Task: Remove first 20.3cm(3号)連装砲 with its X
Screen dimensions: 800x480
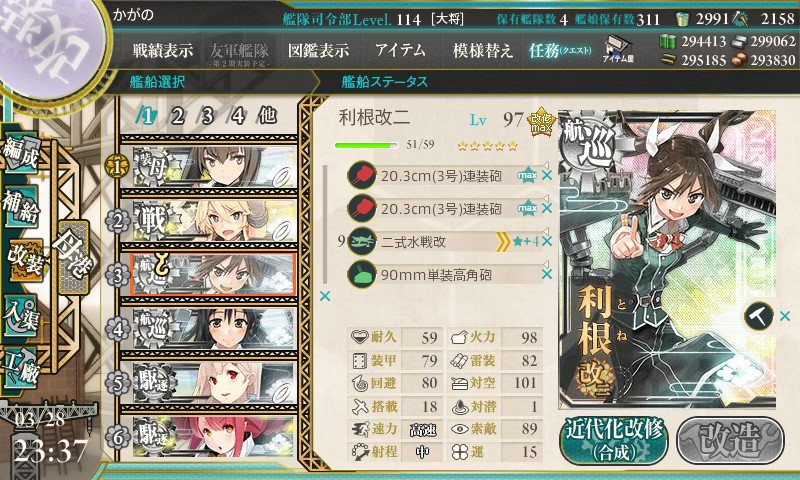Action: [x=547, y=175]
